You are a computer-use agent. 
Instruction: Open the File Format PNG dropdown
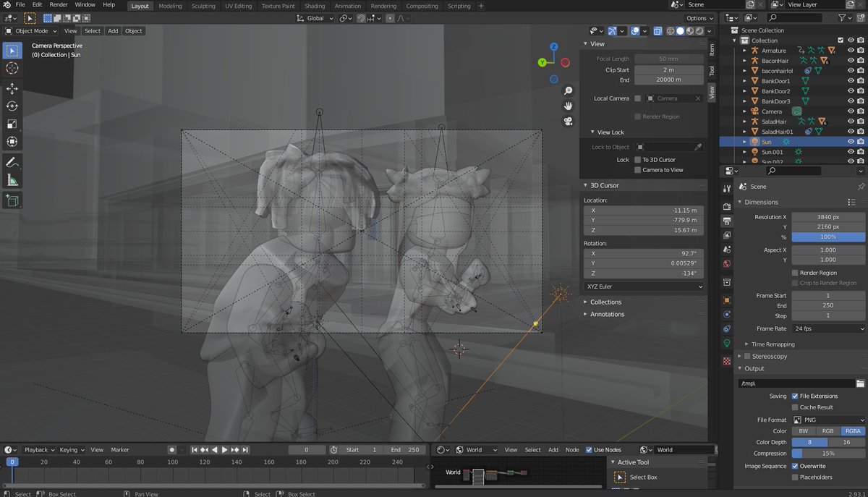(x=828, y=420)
